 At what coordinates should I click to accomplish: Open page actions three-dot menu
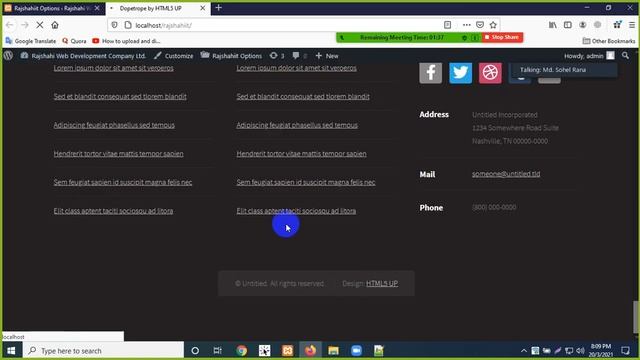467,25
